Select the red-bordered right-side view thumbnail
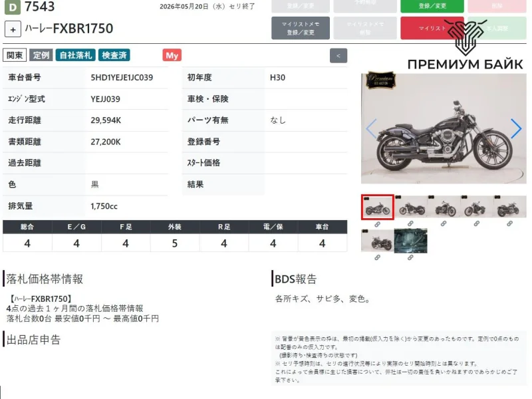The height and width of the screenshot is (399, 532). tap(378, 207)
